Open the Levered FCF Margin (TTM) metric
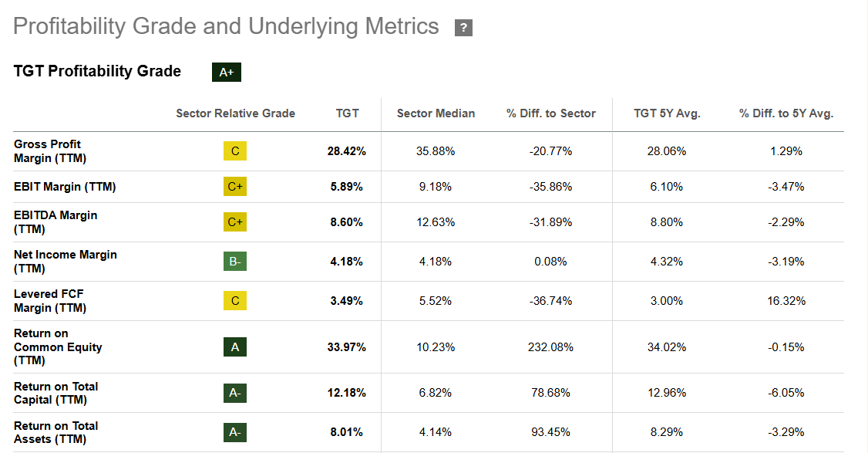 click(50, 301)
